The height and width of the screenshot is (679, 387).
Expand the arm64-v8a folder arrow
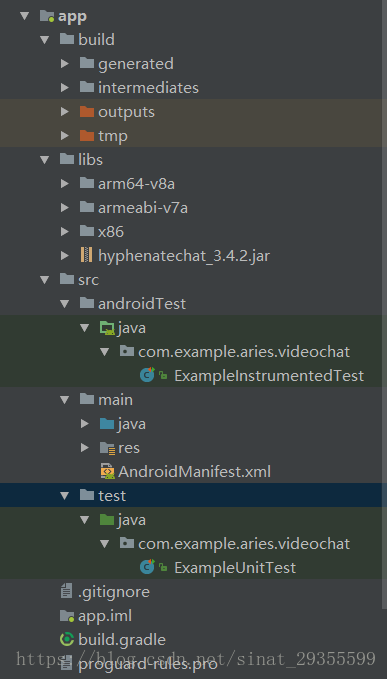pos(64,184)
